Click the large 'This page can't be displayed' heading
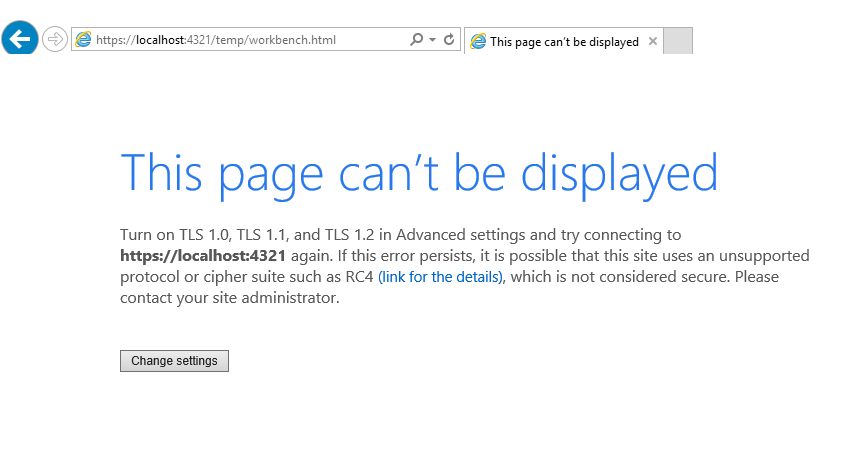The width and height of the screenshot is (854, 451). click(418, 173)
